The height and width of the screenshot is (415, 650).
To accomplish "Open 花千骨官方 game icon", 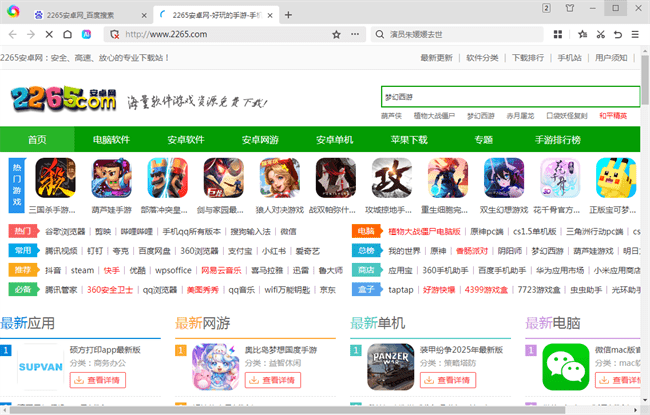I will click(x=560, y=177).
